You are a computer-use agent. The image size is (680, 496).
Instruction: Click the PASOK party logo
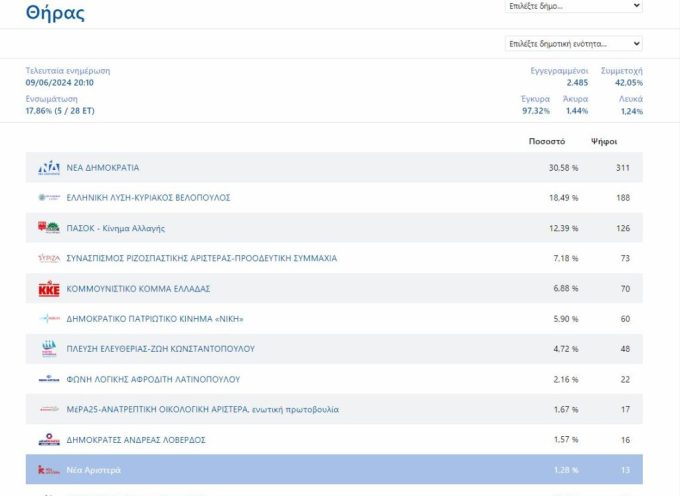49,227
